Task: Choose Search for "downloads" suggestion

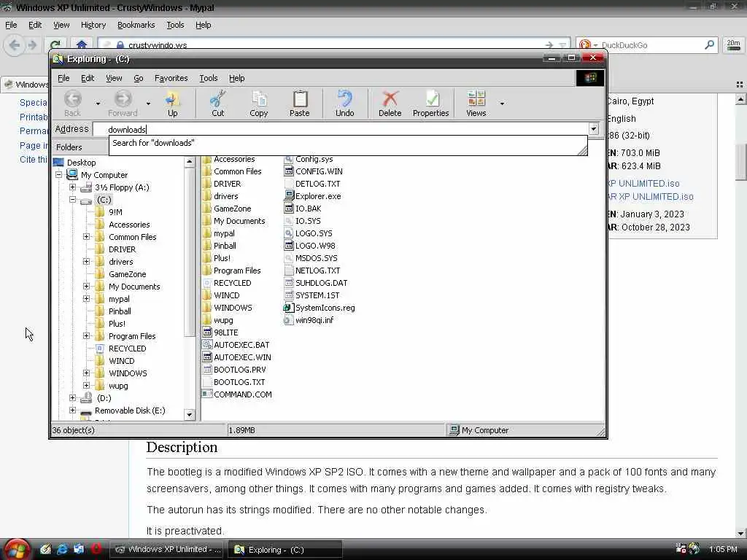Action: click(x=153, y=143)
